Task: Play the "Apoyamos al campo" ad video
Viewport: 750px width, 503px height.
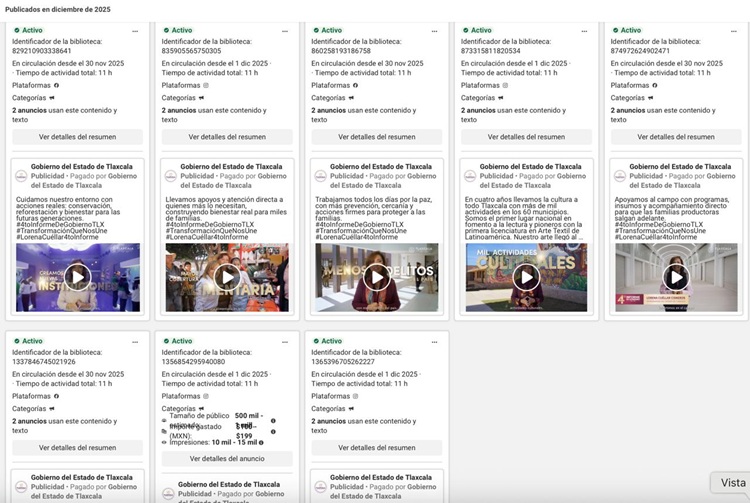Action: (x=676, y=276)
